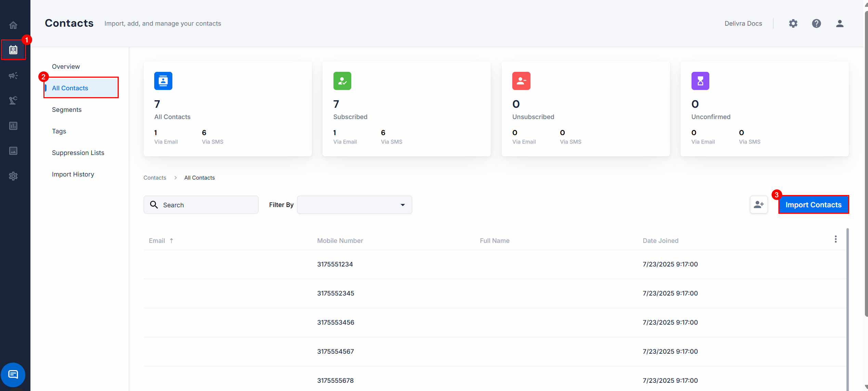The height and width of the screenshot is (391, 868).
Task: Click the blue All Contacts card icon
Action: pyautogui.click(x=163, y=81)
